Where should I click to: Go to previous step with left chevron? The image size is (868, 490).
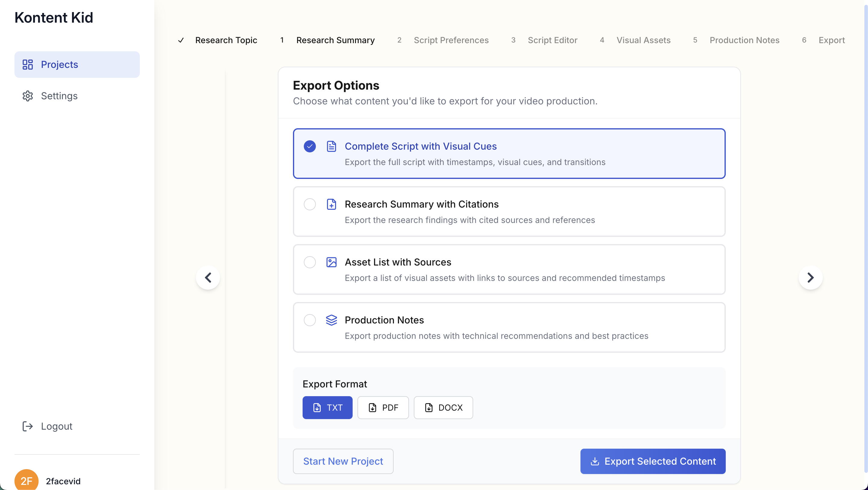(208, 278)
